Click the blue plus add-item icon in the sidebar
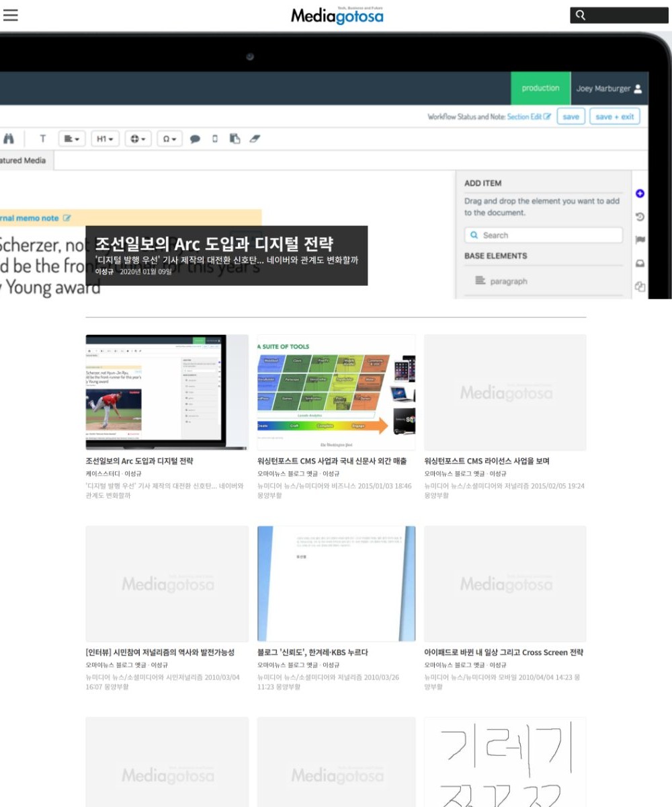Screen dimensions: 672x807 click(640, 194)
